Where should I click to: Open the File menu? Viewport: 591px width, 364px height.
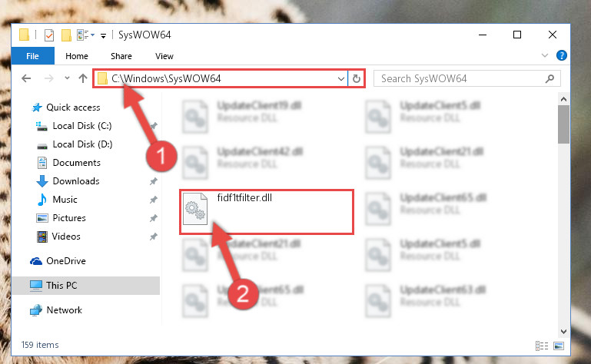tap(32, 56)
